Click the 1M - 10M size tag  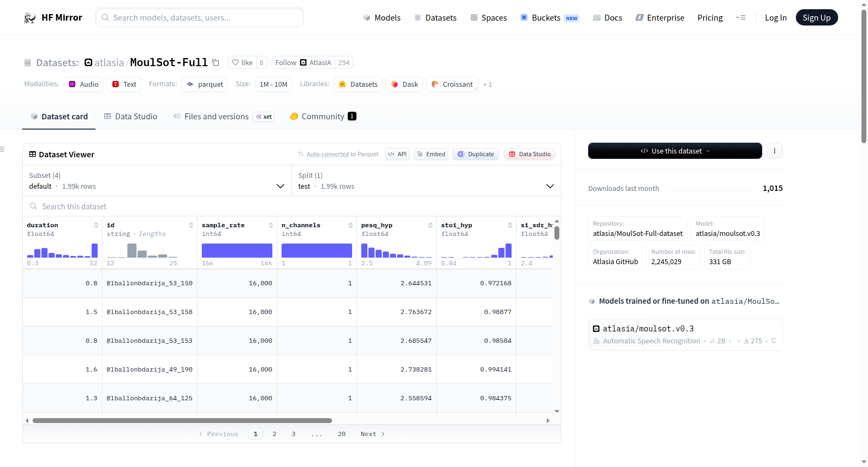[273, 84]
